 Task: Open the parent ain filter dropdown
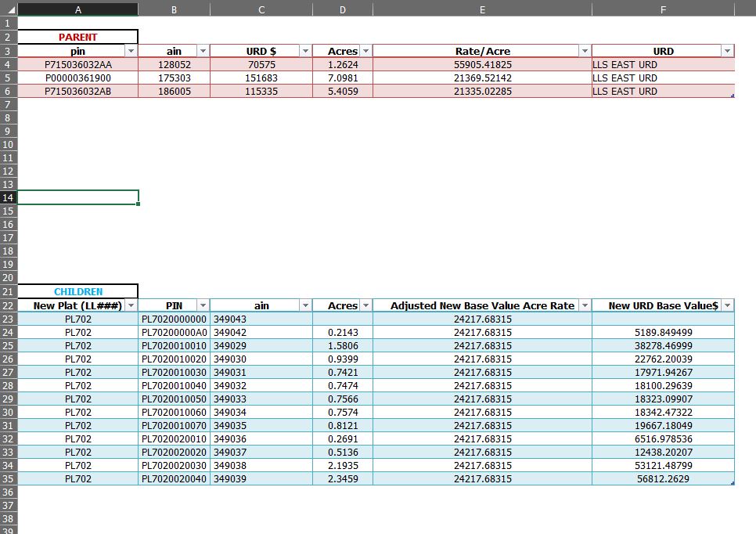[203, 51]
